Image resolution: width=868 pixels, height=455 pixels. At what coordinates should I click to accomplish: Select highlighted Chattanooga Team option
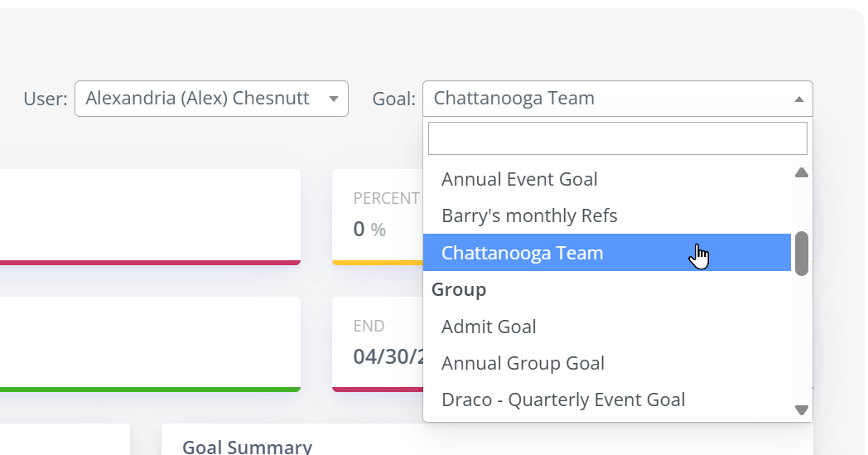[607, 253]
